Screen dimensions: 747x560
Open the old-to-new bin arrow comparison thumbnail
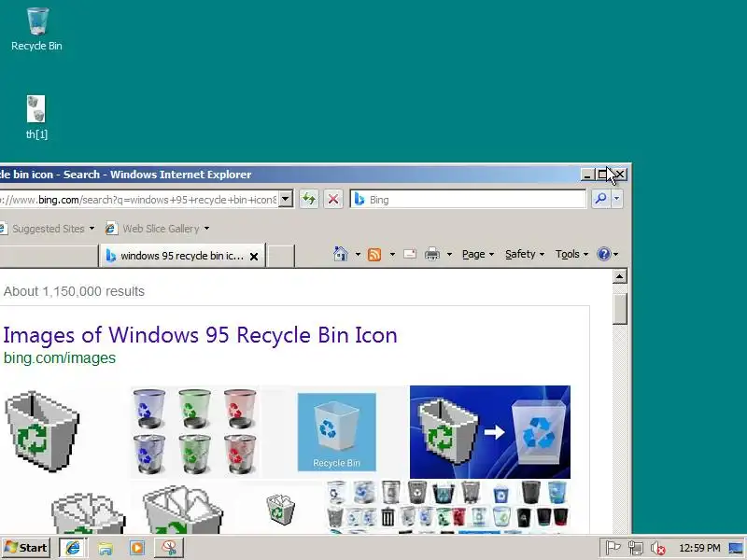pyautogui.click(x=489, y=432)
